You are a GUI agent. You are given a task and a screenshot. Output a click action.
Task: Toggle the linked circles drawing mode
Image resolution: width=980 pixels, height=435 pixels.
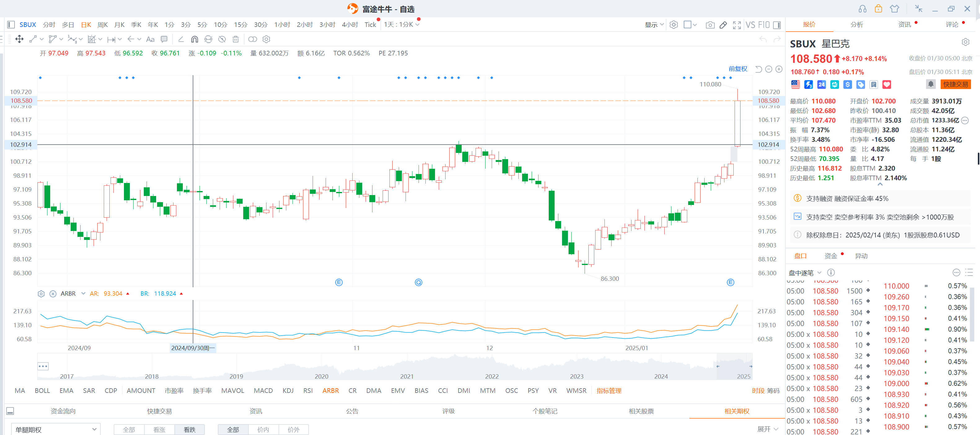pos(253,39)
